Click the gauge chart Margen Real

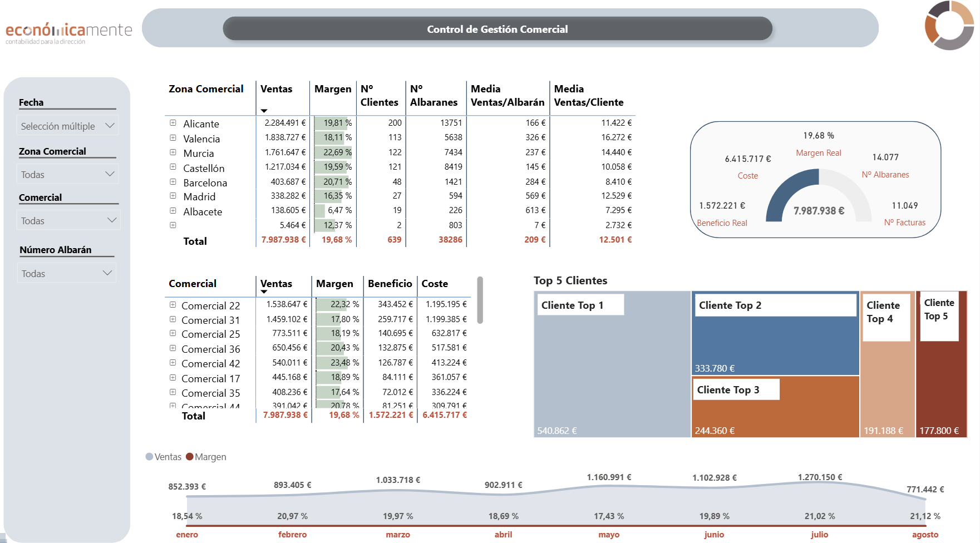point(819,196)
